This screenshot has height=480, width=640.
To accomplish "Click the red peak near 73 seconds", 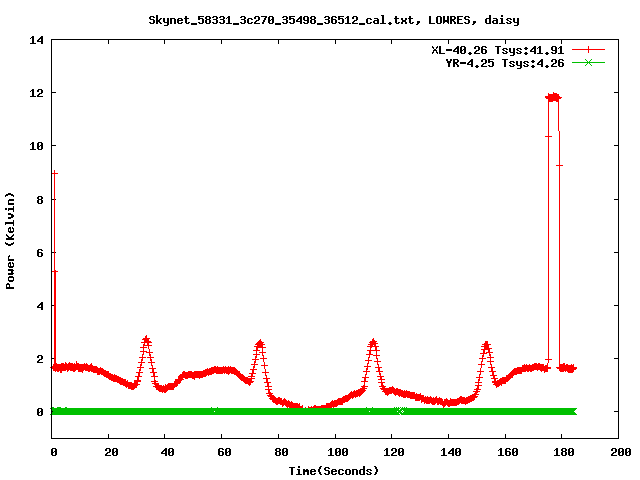I will click(x=260, y=344).
